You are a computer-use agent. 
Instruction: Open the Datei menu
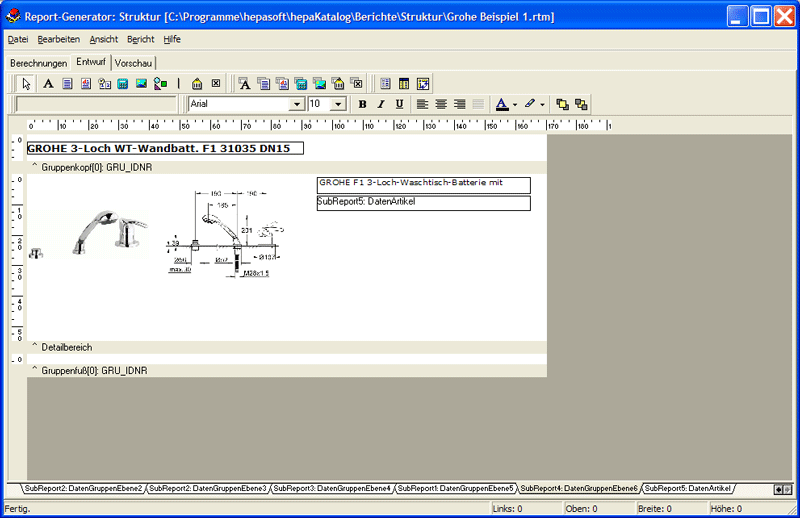pyautogui.click(x=18, y=39)
